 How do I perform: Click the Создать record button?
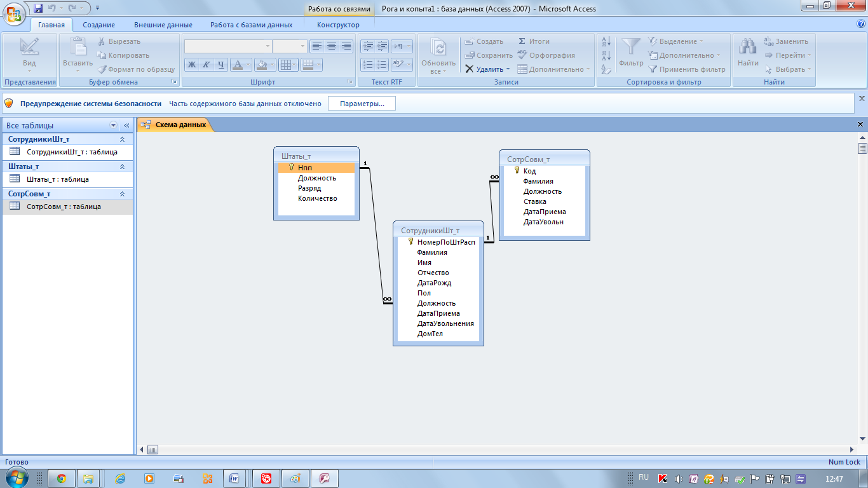click(x=484, y=41)
